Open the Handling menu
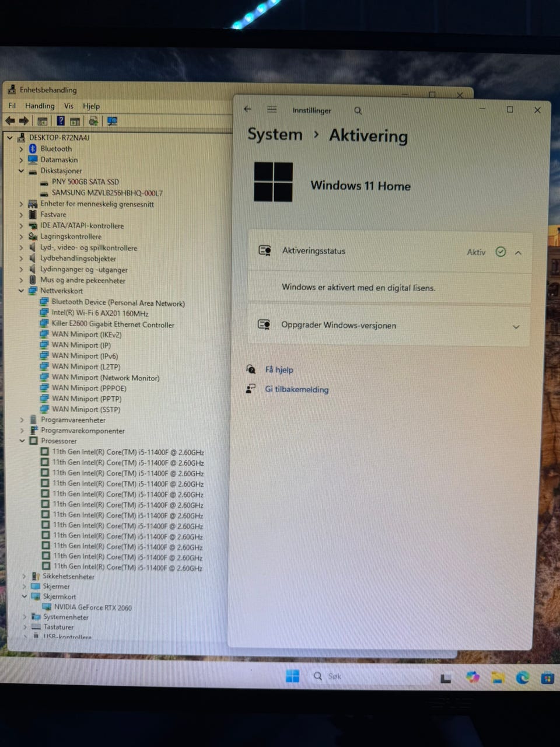 (x=40, y=106)
